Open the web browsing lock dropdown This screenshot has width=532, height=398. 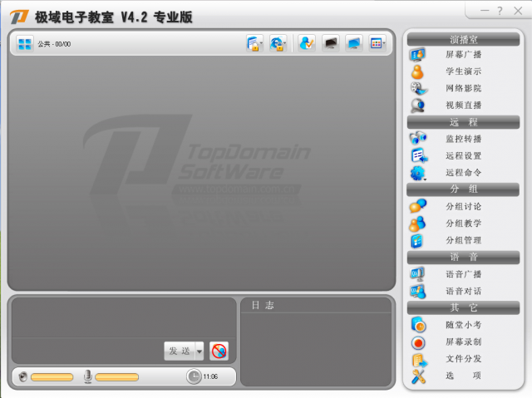[x=278, y=43]
